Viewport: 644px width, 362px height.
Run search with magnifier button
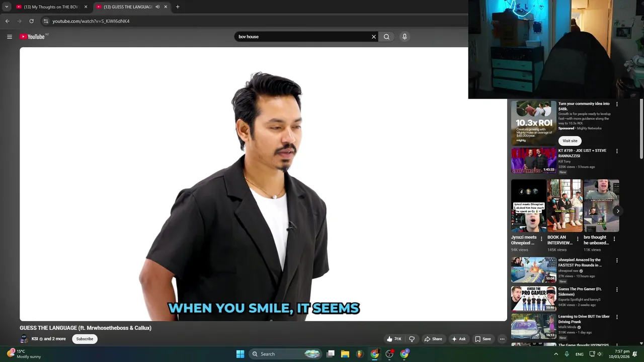tap(386, 37)
